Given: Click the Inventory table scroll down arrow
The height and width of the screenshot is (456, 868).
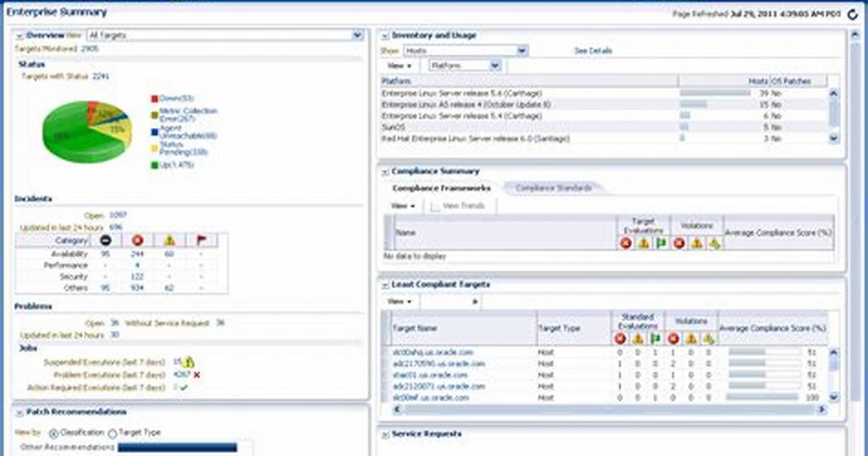Looking at the screenshot, I should pyautogui.click(x=834, y=138).
